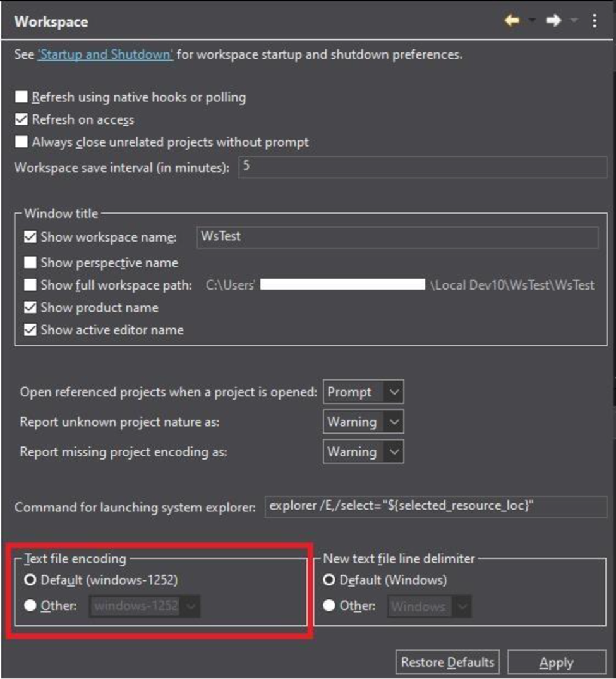The width and height of the screenshot is (616, 679).
Task: Click the back navigation arrow icon
Action: 512,21
